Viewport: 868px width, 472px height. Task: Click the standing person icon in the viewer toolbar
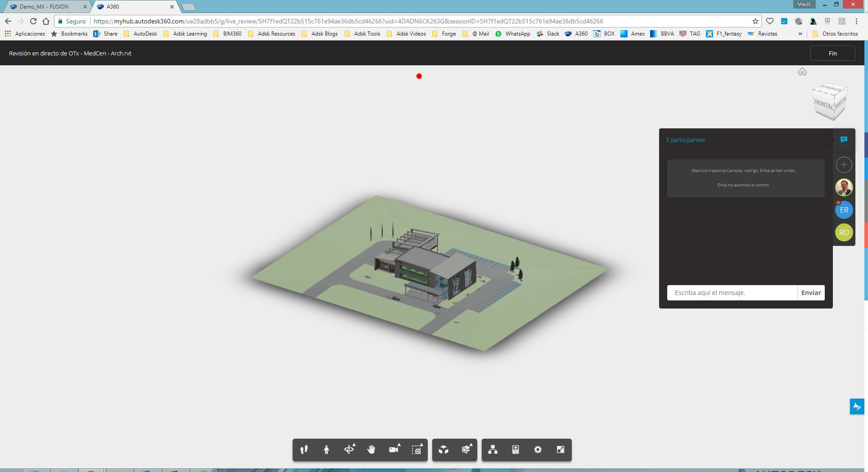coord(326,449)
